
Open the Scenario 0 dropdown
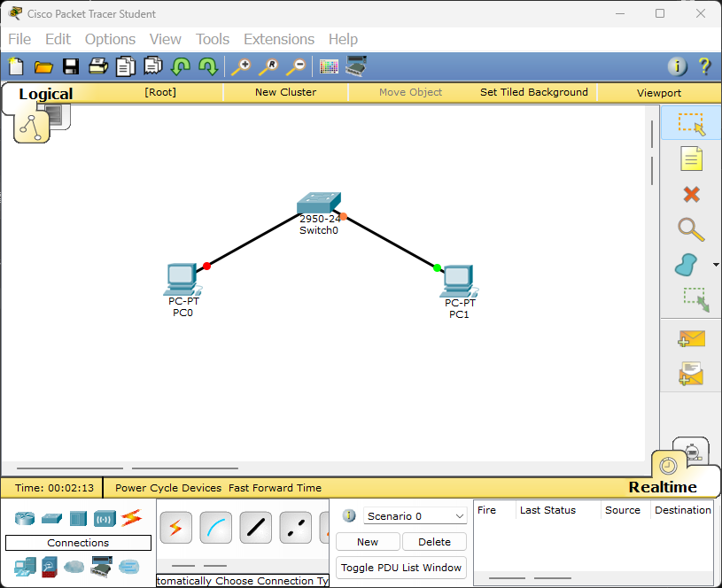coord(415,516)
